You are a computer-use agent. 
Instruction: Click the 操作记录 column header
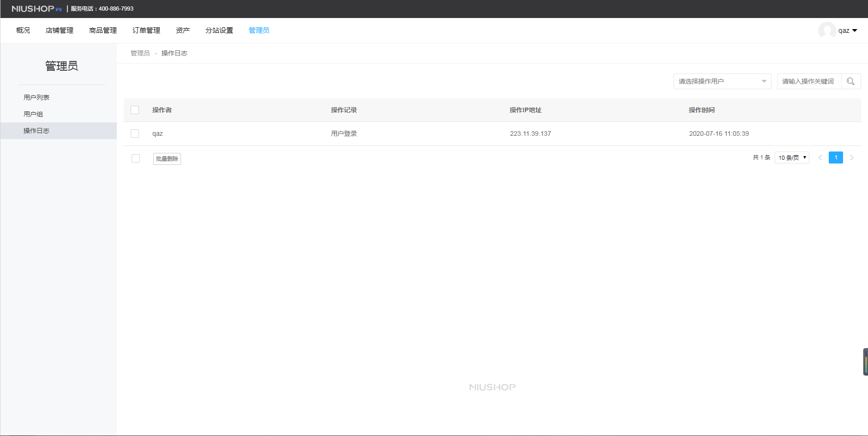click(x=344, y=110)
